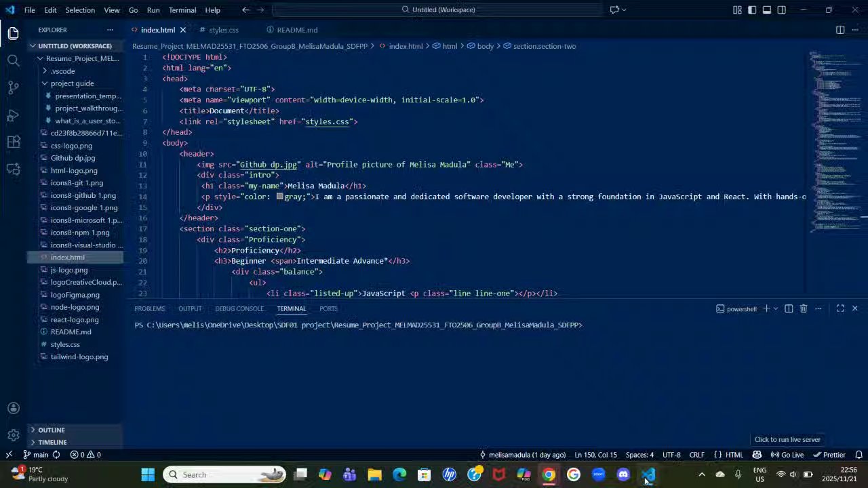Open the Manage gear in activity bar
Image resolution: width=868 pixels, height=488 pixels.
[x=13, y=435]
